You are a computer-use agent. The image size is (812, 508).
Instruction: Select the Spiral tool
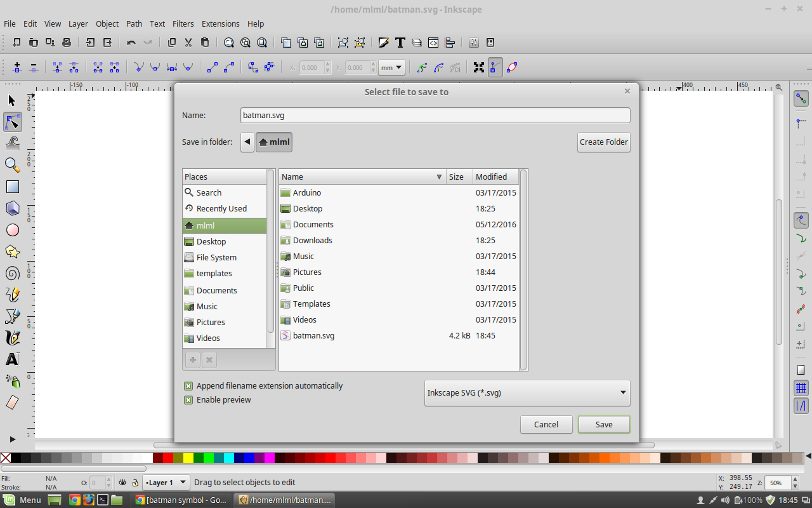[x=12, y=273]
